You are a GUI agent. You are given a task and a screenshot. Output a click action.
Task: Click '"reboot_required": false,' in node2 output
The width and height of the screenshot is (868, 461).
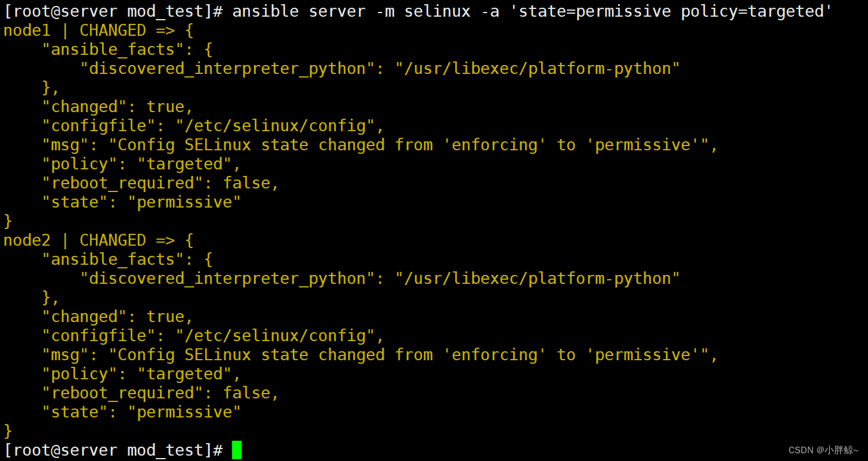[160, 393]
